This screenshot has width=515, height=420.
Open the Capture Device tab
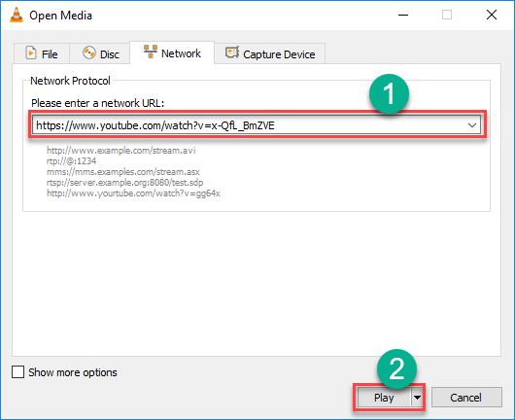[270, 53]
